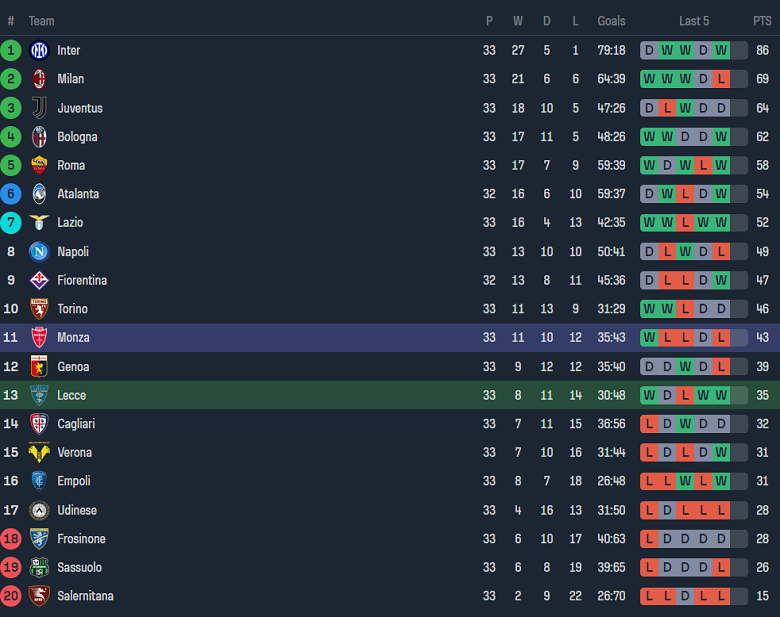Click Frosinone's red position 18 badge
The image size is (780, 617).
(11, 539)
